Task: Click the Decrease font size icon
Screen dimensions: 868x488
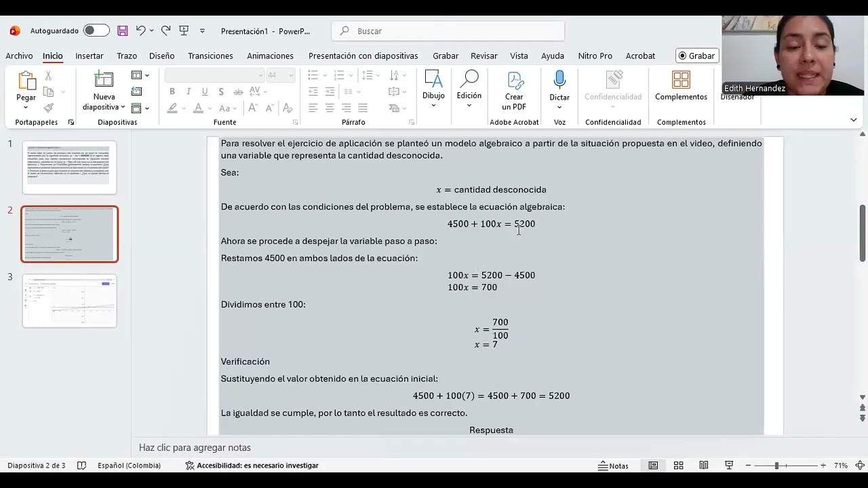Action: tap(270, 108)
